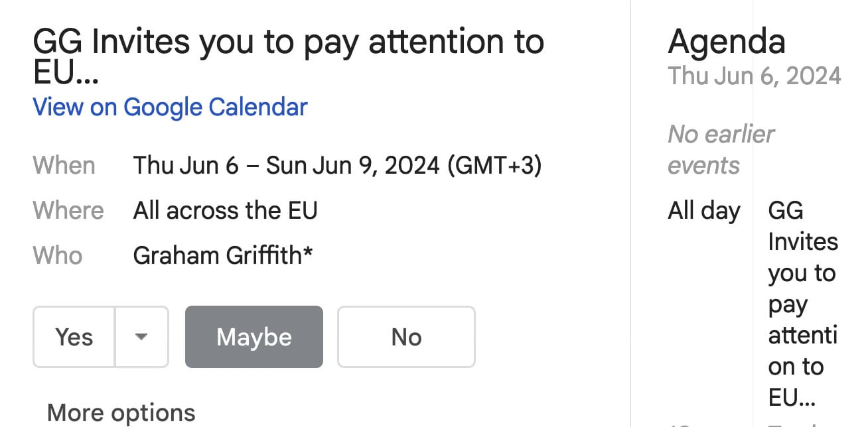Respond Maybe to the invitation
Image resolution: width=868 pixels, height=427 pixels.
point(253,337)
